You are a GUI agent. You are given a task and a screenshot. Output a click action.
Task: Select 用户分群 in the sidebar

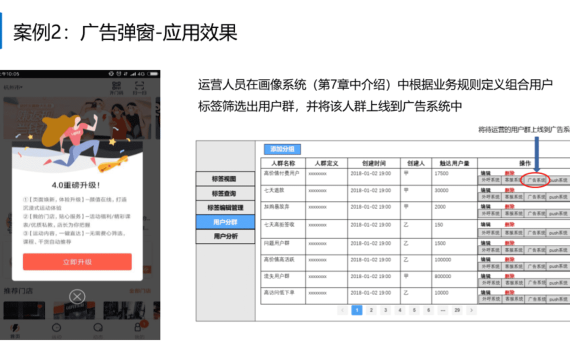pos(225,222)
